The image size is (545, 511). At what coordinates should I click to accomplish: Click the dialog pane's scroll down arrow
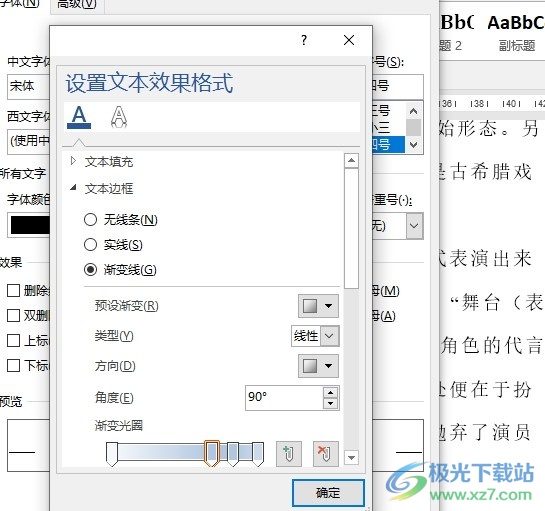(351, 457)
